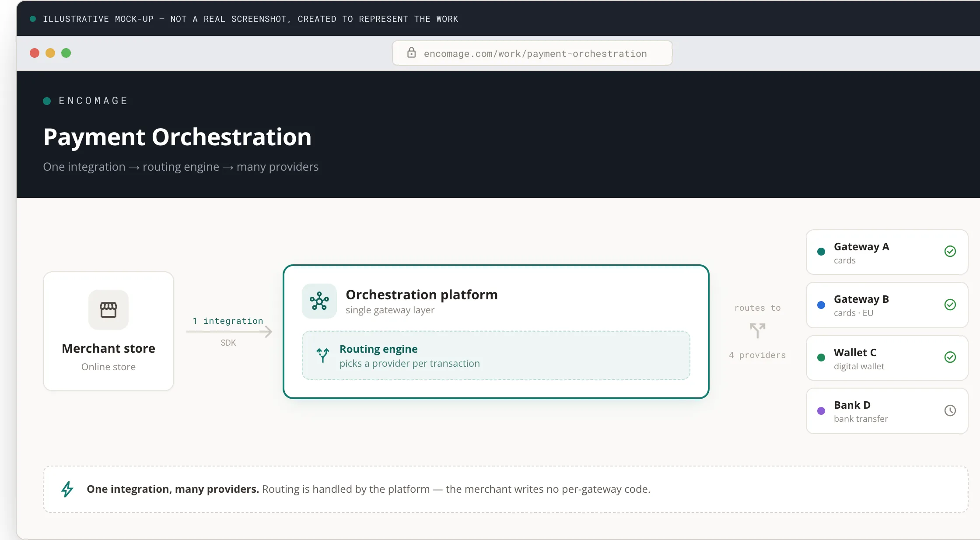Click 'One integration → routing engine → many providers' subtitle
The height and width of the screenshot is (540, 980).
[181, 167]
